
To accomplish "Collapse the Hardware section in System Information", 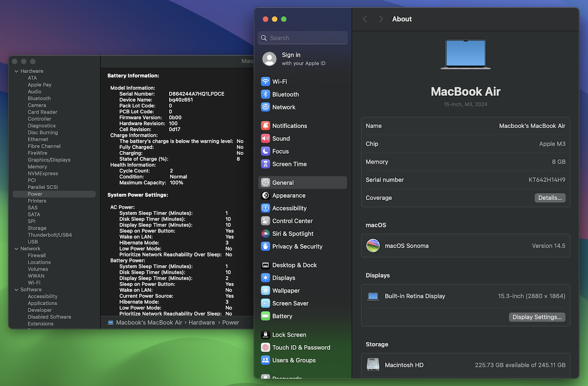I will tap(16, 71).
